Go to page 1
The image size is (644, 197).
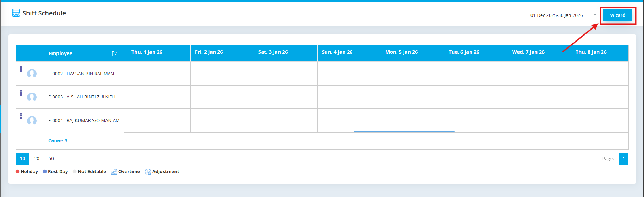624,159
